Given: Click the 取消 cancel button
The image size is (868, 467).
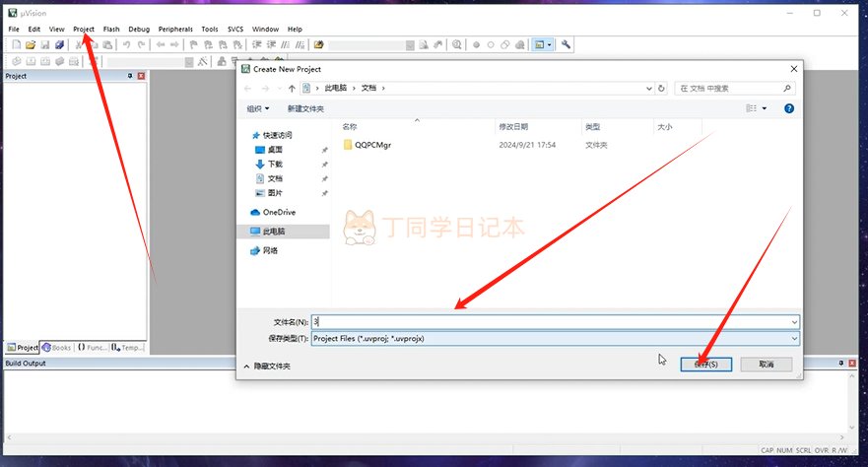Looking at the screenshot, I should pos(767,365).
